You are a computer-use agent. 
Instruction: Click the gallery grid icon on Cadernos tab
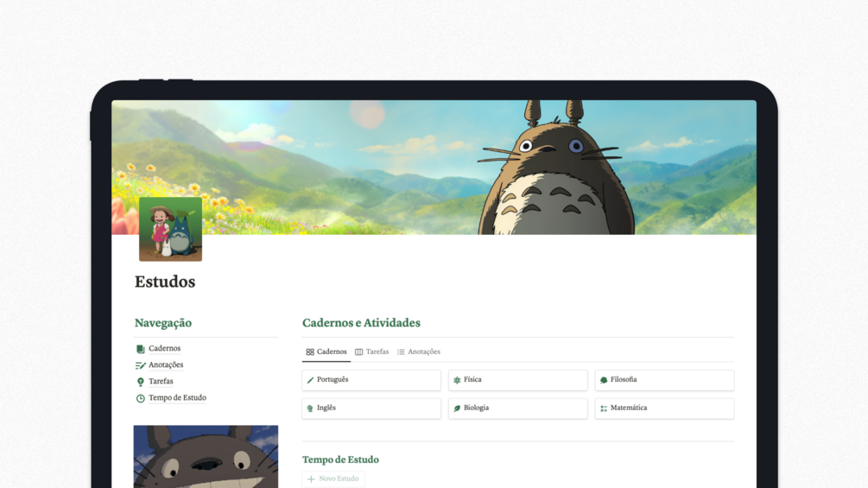pyautogui.click(x=310, y=352)
